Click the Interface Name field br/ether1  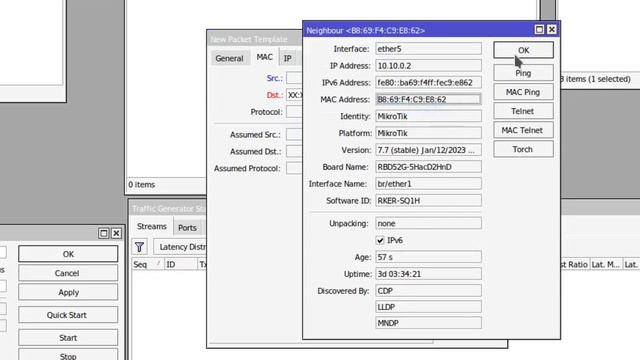click(428, 184)
